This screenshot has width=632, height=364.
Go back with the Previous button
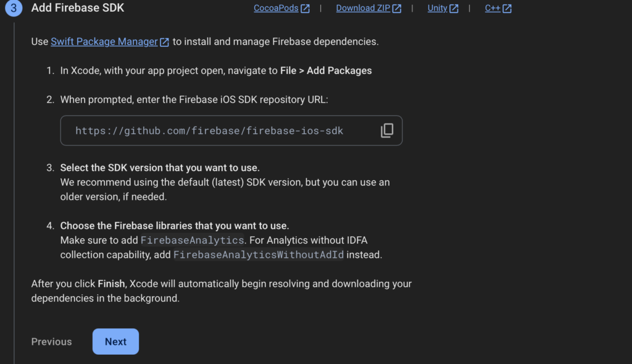coord(52,341)
